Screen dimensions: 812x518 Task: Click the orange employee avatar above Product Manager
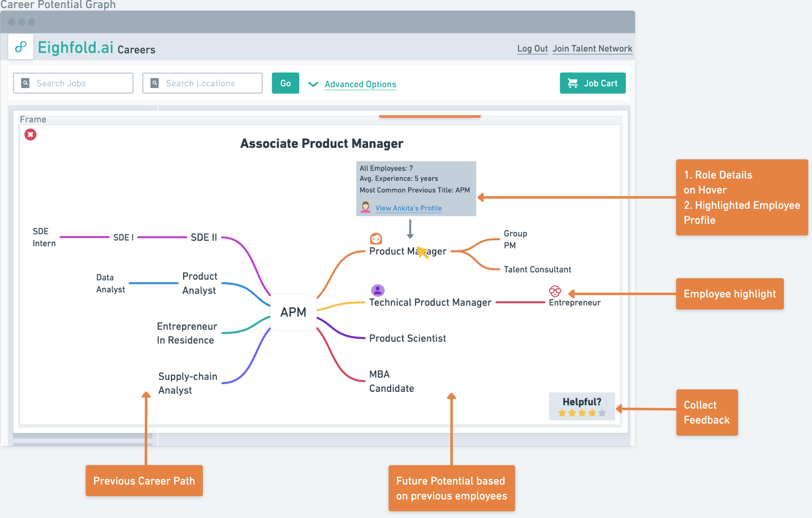[376, 238]
